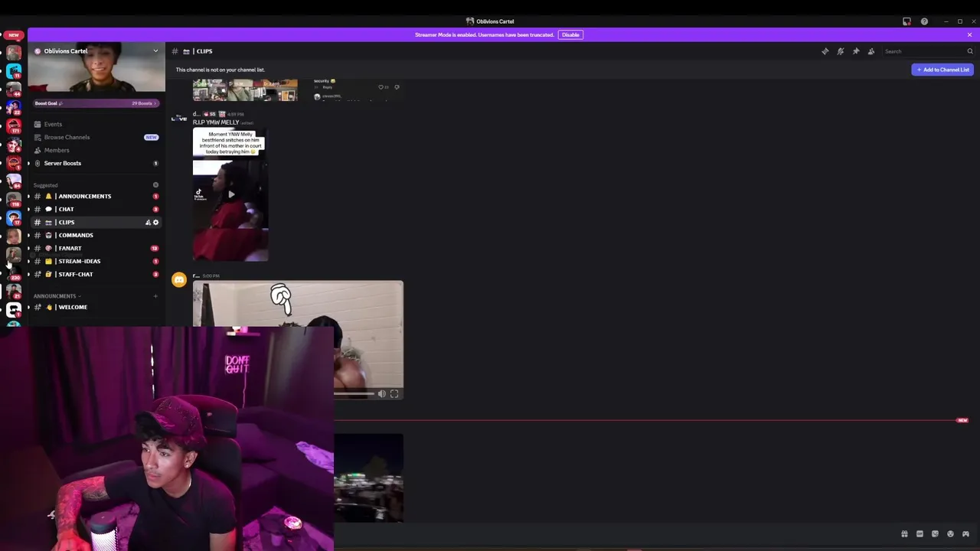The image size is (980, 551).
Task: Open blue clapperboard server icon
Action: coord(14,70)
